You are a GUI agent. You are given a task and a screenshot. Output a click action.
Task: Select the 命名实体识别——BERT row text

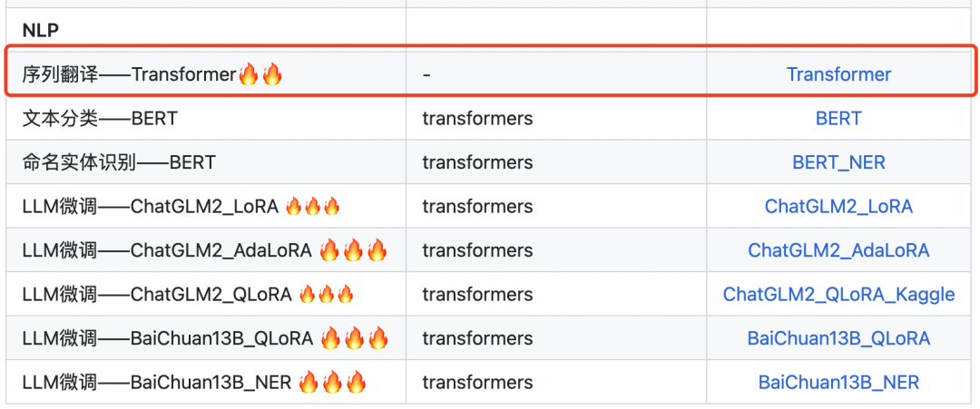click(x=119, y=163)
